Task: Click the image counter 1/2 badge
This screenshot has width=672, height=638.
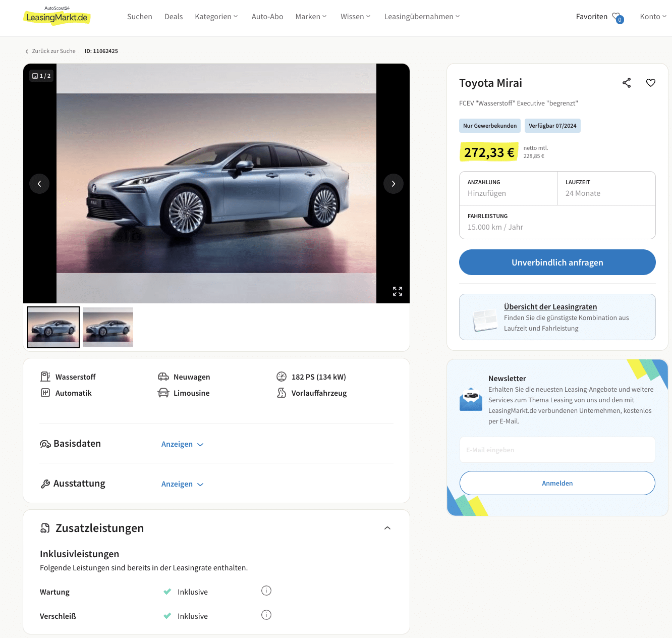Action: (x=41, y=76)
